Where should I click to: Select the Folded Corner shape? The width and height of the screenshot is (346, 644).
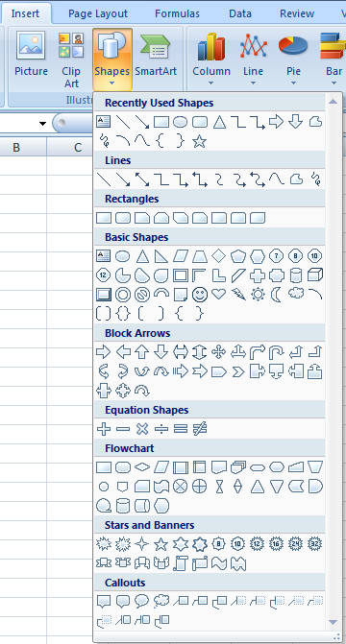tap(180, 295)
